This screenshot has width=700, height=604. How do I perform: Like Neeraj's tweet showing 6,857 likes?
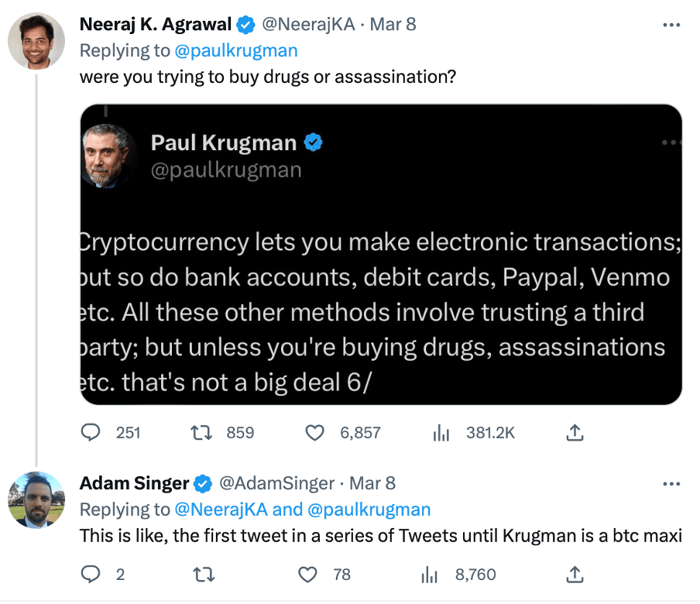pos(315,433)
